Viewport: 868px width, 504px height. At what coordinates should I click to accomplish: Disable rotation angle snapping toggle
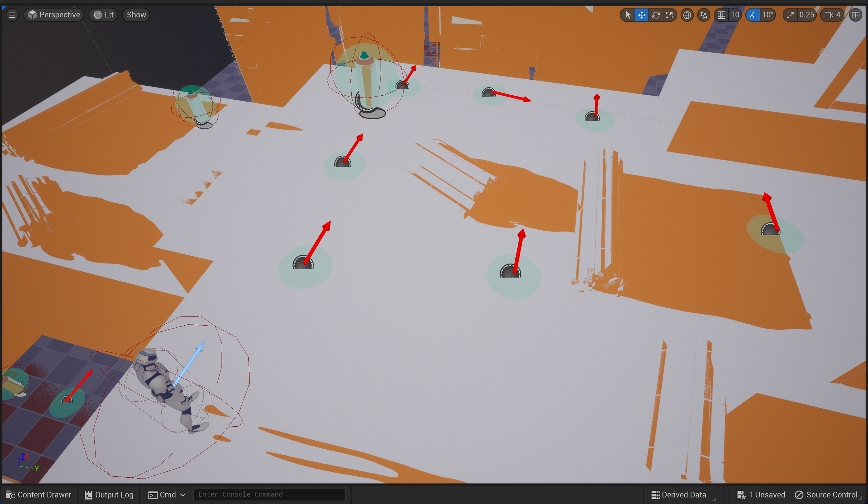pyautogui.click(x=753, y=15)
